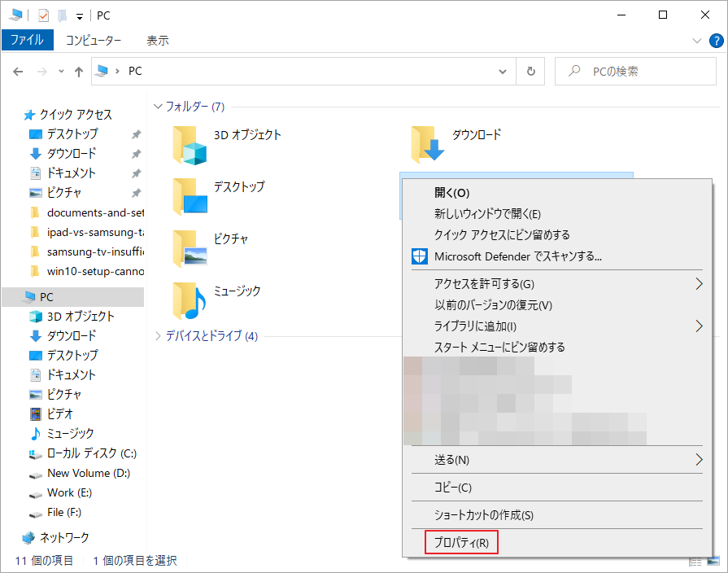Open the address bar history dropdown arrow
This screenshot has height=573, width=728.
tap(503, 71)
